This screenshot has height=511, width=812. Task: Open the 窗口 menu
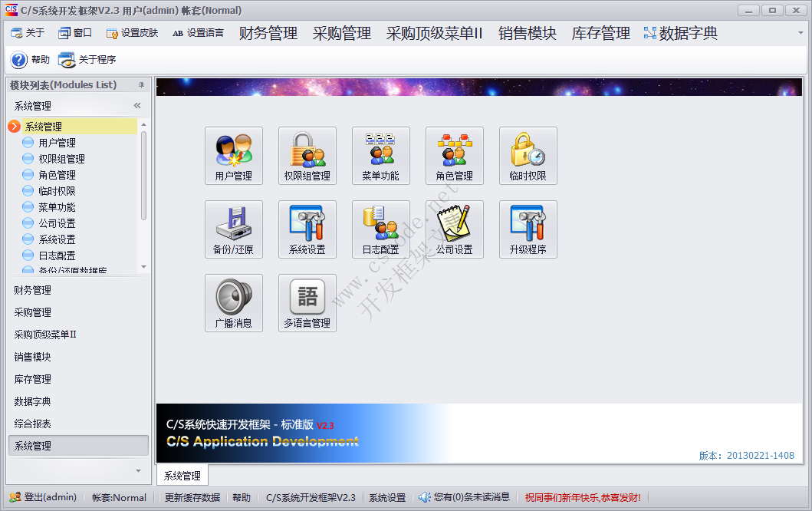(x=75, y=33)
